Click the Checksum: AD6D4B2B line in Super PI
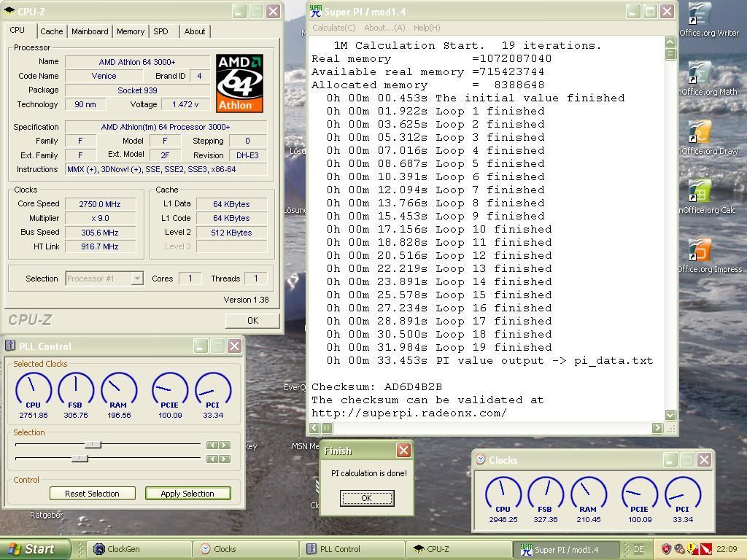This screenshot has width=747, height=560. coord(376,386)
